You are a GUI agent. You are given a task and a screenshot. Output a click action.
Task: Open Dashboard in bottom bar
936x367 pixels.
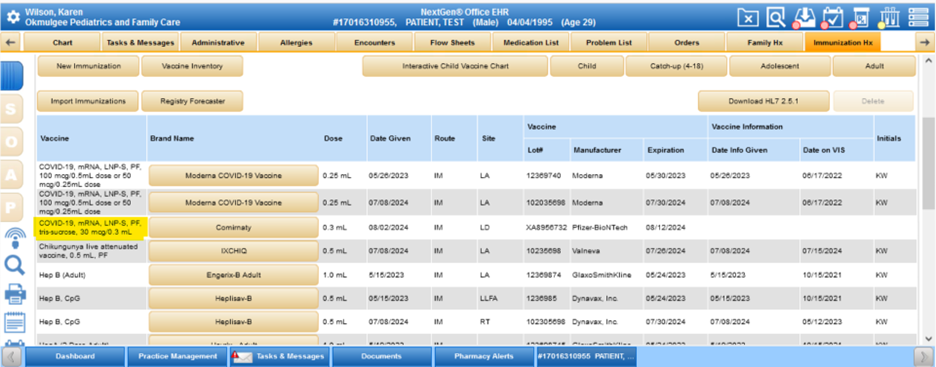coord(75,357)
